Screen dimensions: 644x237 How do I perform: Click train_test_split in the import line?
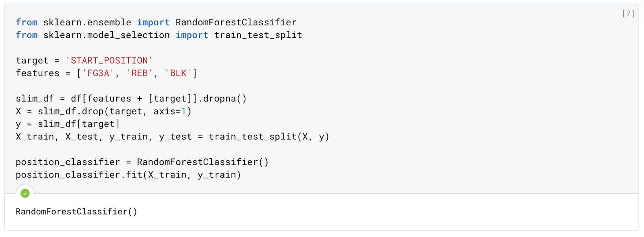coord(258,35)
